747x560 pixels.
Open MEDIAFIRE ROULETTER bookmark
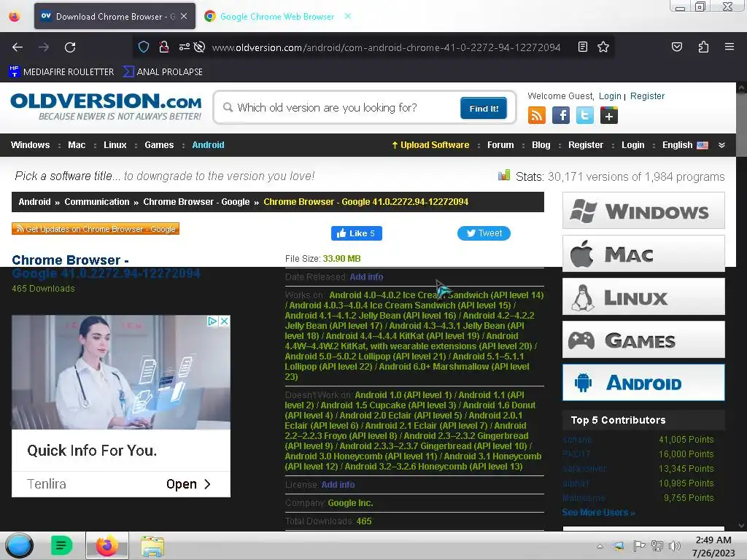(61, 72)
